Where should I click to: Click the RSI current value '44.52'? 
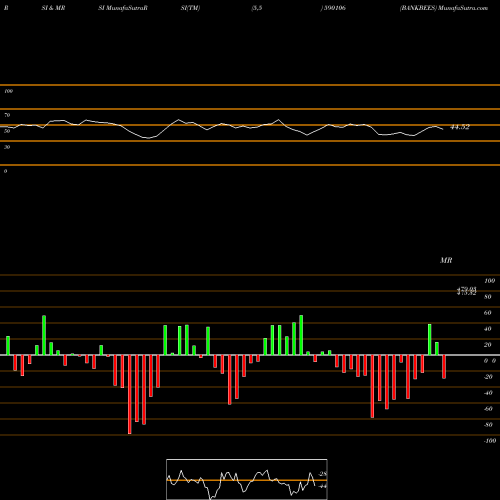(460, 127)
